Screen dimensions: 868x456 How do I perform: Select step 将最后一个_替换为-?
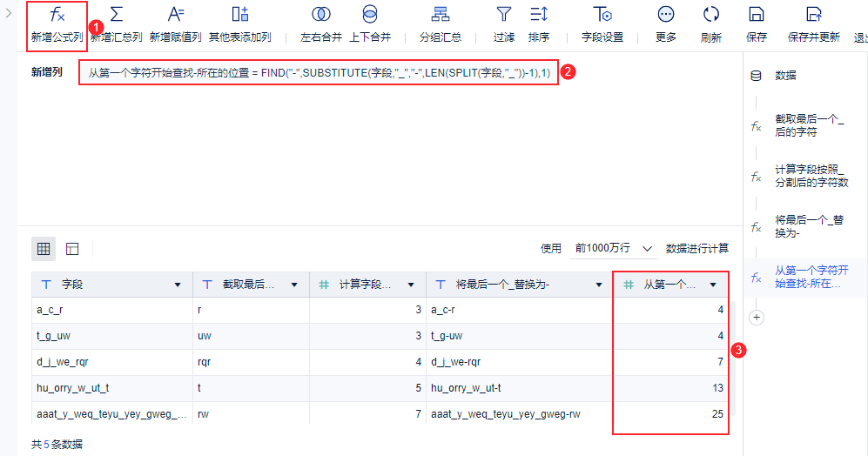[809, 226]
